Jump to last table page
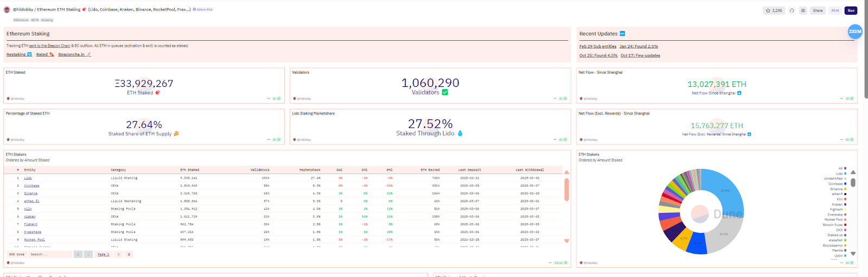This screenshot has height=277, width=868. pos(129,254)
